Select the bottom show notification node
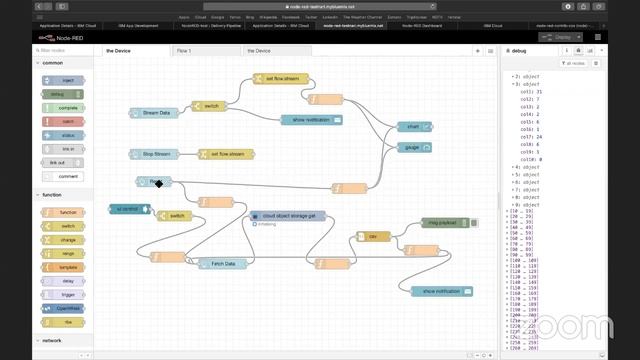 click(442, 291)
